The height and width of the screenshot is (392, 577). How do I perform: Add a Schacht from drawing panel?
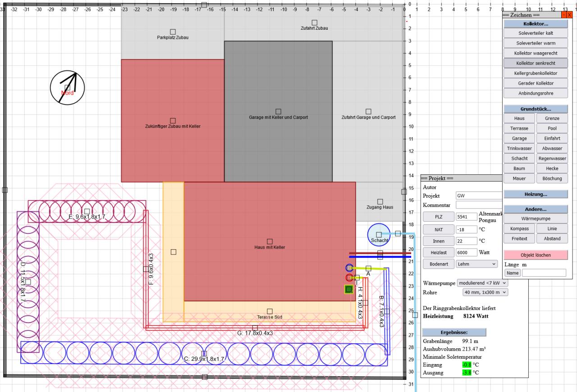point(519,159)
